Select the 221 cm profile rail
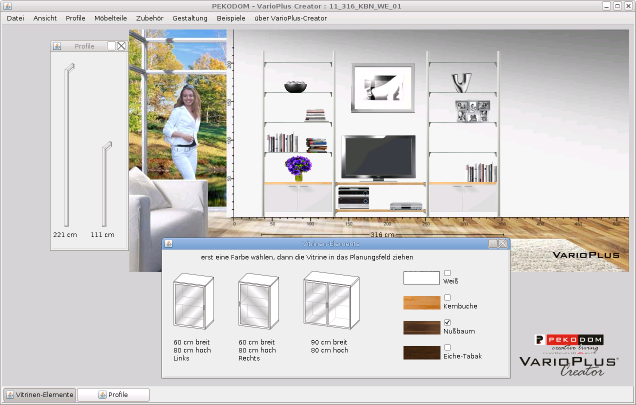Viewport: 636px width, 405px height. (68, 145)
